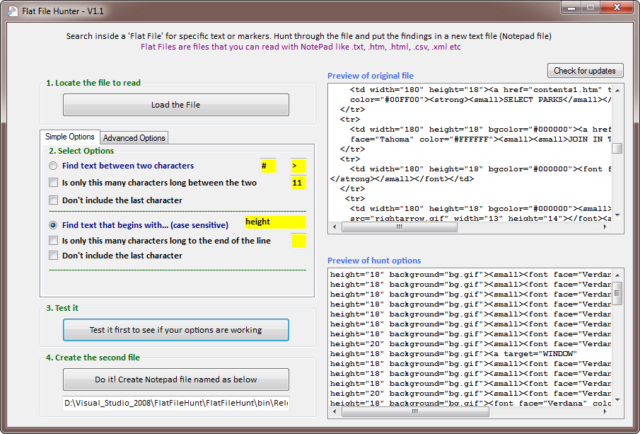Tick the second Don't include last character checkbox
The image size is (640, 434).
[53, 255]
